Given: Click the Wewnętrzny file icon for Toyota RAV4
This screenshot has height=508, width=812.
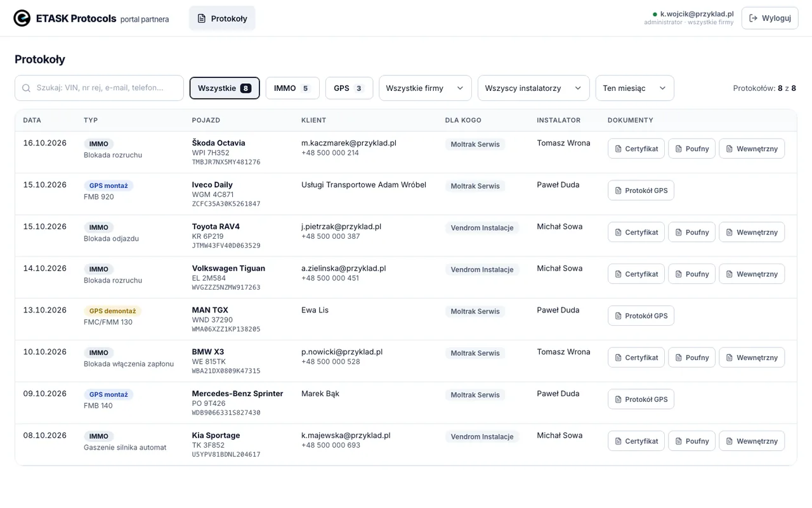Looking at the screenshot, I should pos(729,232).
